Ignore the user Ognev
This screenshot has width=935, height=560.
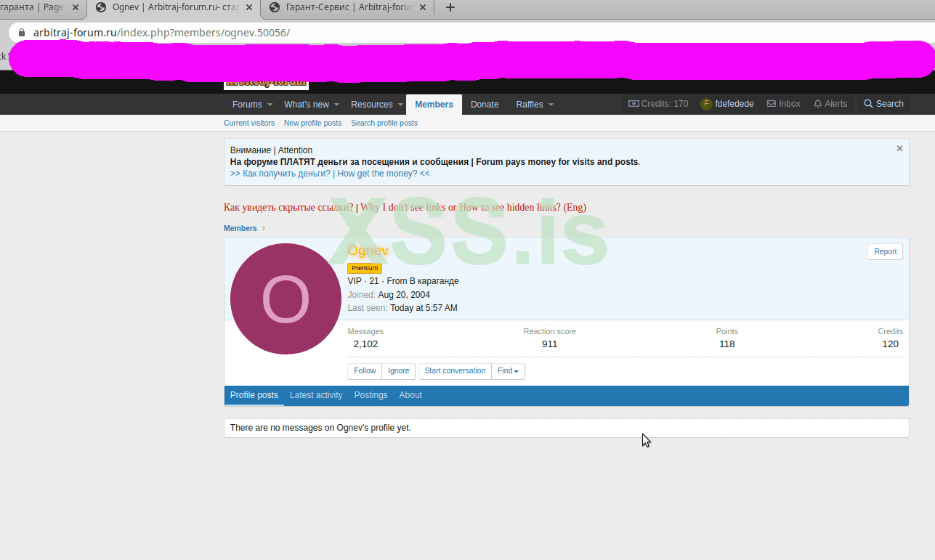[x=399, y=370]
